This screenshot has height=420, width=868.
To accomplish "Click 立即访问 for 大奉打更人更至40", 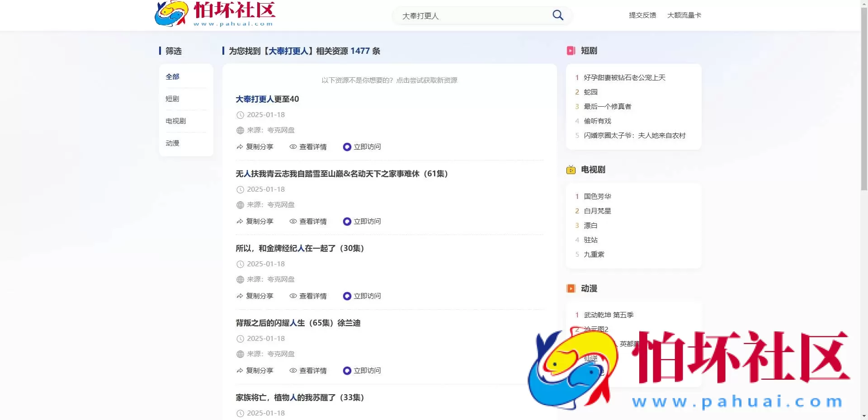I will [367, 146].
